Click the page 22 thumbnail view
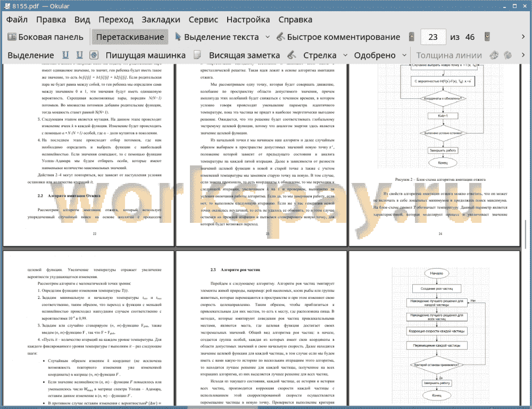This screenshot has width=532, height=409. [x=89, y=155]
